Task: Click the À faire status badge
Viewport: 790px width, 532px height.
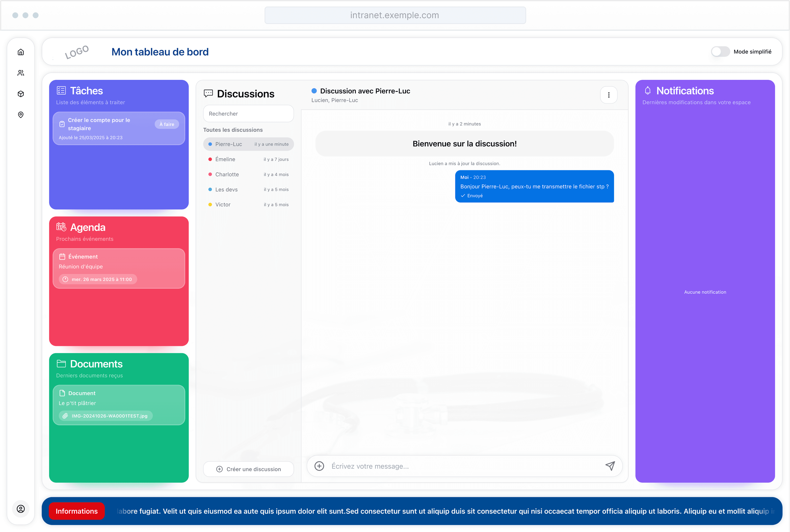Action: [167, 124]
